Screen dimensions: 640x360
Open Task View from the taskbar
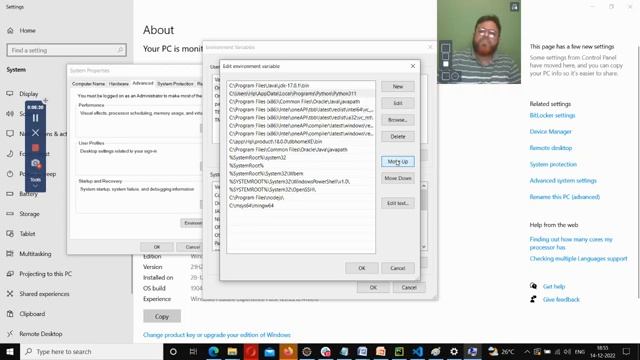click(x=193, y=351)
